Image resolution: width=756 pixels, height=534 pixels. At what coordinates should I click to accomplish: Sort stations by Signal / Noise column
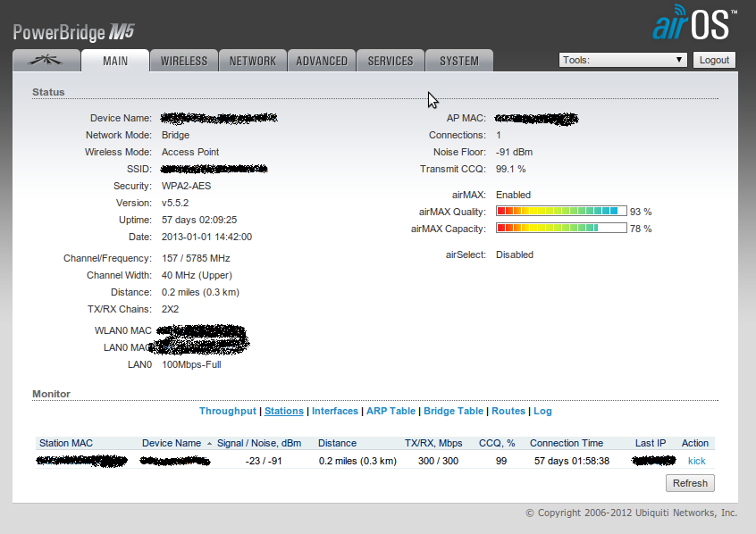[x=259, y=444]
